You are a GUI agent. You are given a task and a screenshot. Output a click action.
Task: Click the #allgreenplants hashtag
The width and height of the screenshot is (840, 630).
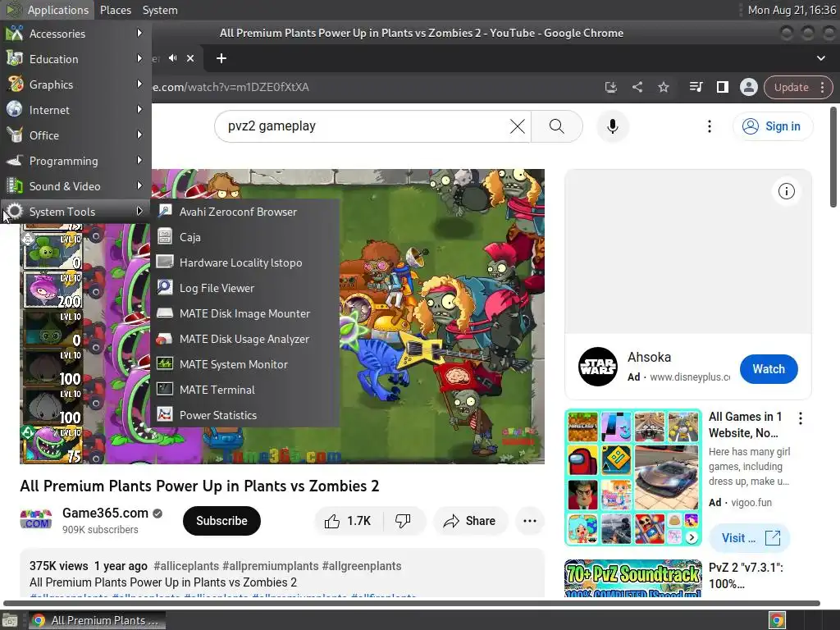pyautogui.click(x=362, y=566)
